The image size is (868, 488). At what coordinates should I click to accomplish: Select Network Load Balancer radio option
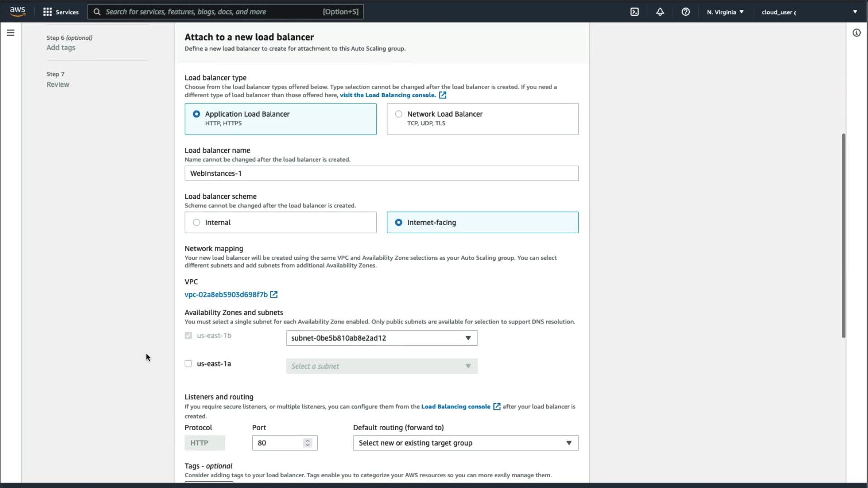click(398, 114)
